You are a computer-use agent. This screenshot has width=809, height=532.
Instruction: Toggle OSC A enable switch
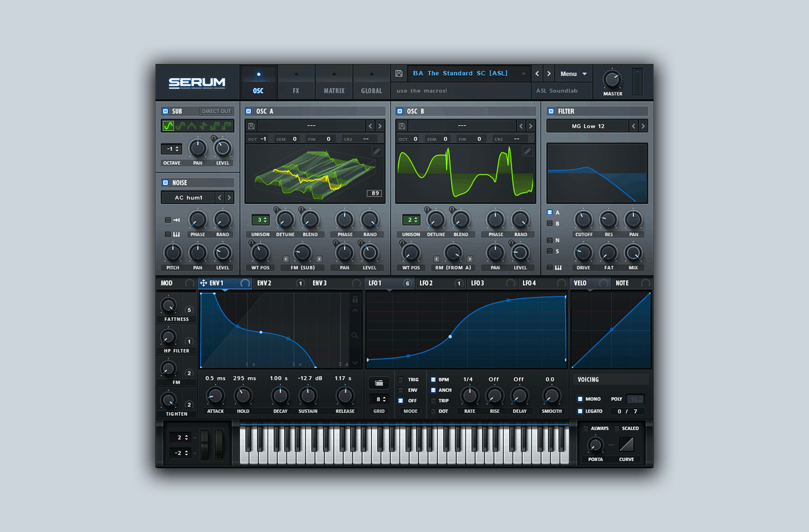249,111
